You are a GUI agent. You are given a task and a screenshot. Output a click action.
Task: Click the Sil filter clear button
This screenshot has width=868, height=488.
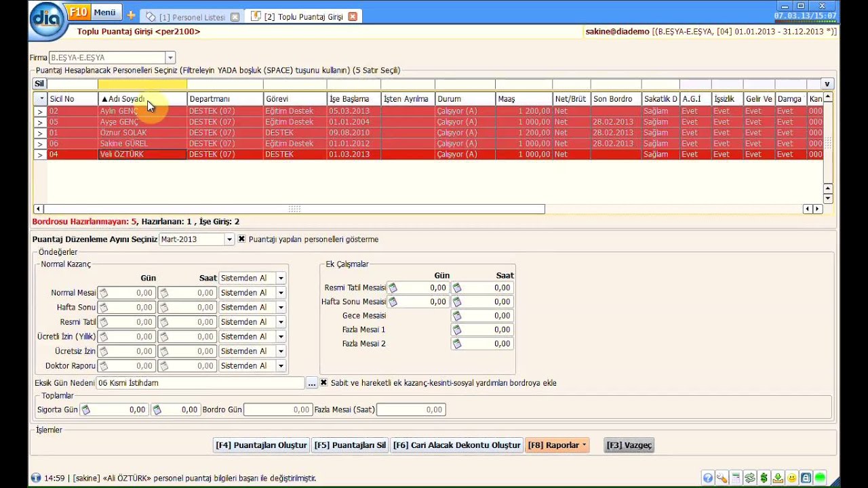click(39, 84)
